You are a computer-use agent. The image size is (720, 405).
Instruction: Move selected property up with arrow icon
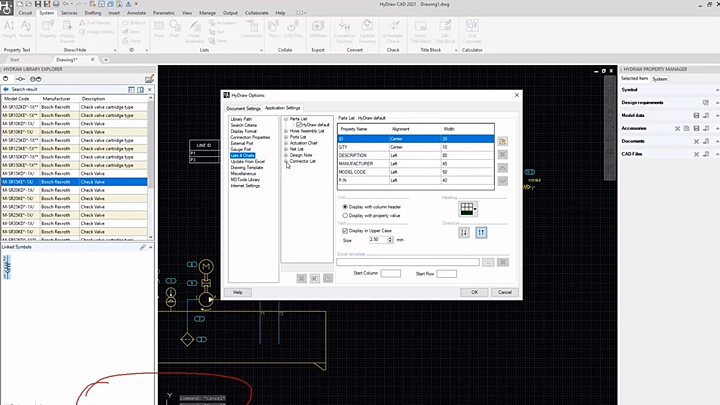(502, 168)
